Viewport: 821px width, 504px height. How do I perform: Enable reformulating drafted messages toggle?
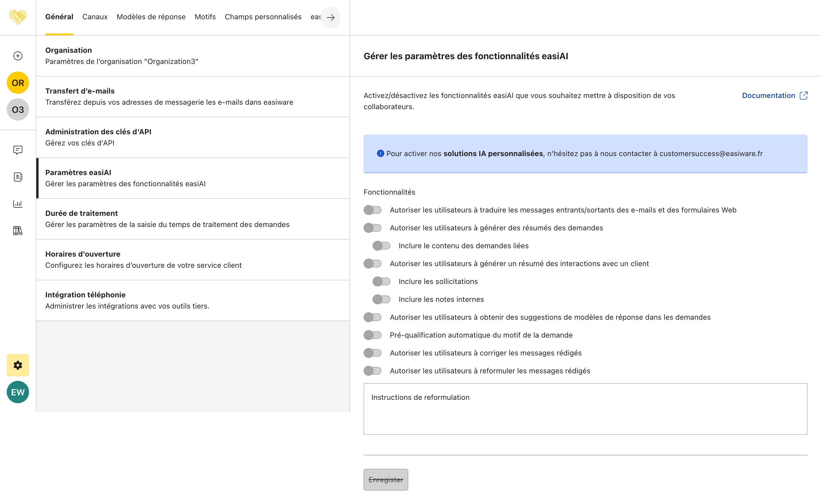click(x=372, y=371)
